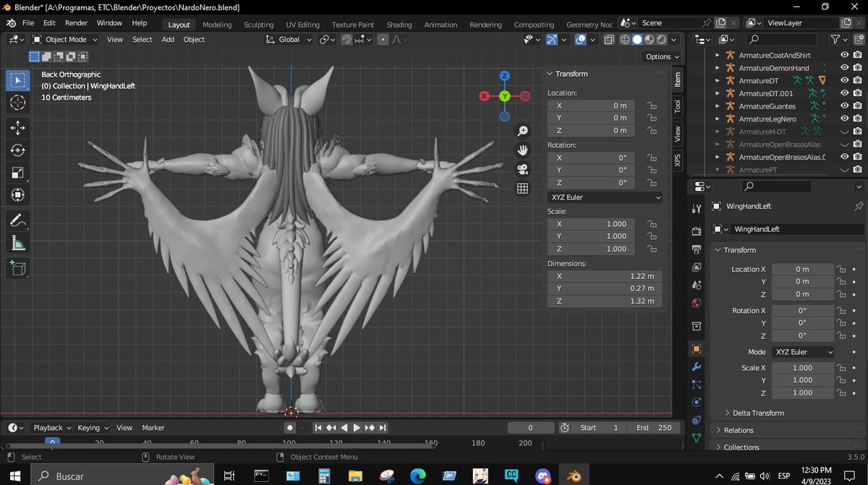
Task: Open the Tool properties tab icon
Action: 697,209
